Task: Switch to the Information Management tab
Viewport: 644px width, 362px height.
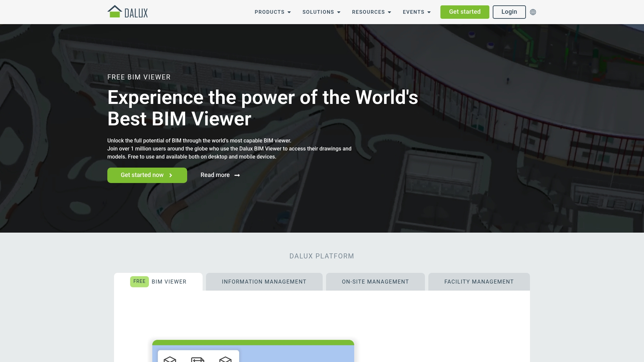Action: point(264,282)
